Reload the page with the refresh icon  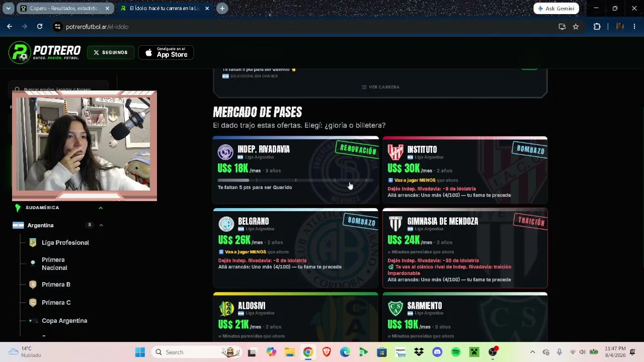(x=40, y=27)
